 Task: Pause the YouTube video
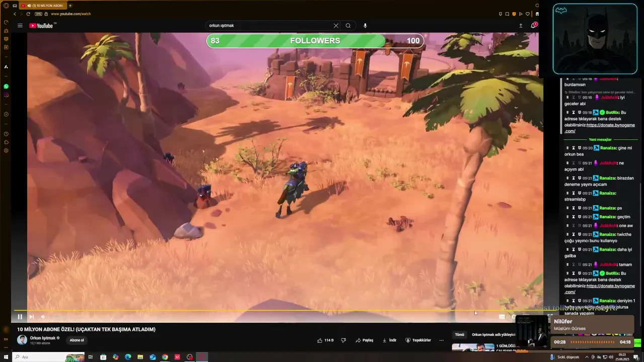pos(20,317)
